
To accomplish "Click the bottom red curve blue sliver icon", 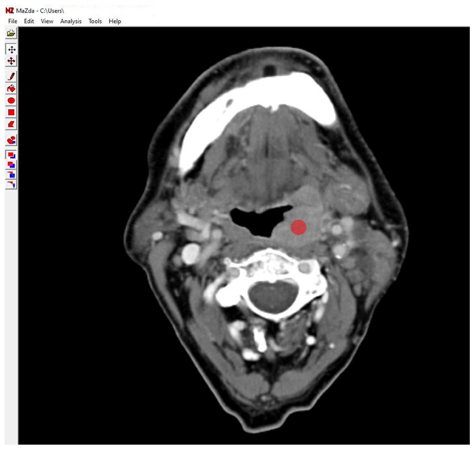I will [11, 185].
